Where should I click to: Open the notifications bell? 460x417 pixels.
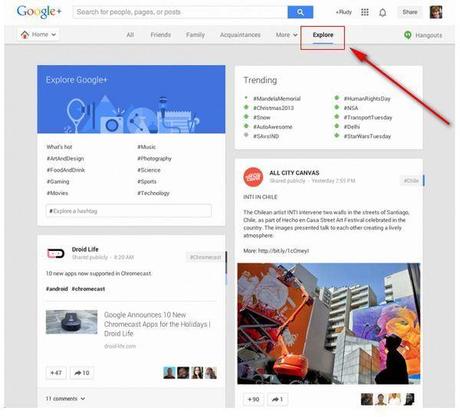[x=383, y=13]
